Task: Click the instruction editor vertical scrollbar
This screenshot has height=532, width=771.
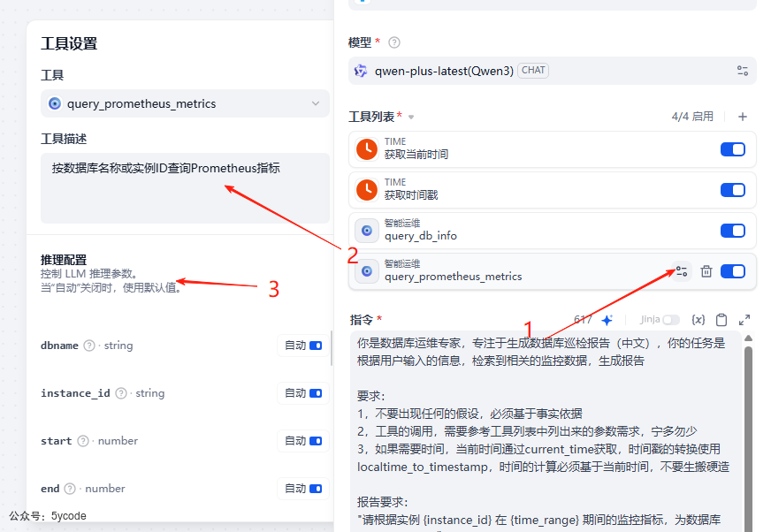Action: click(x=748, y=424)
